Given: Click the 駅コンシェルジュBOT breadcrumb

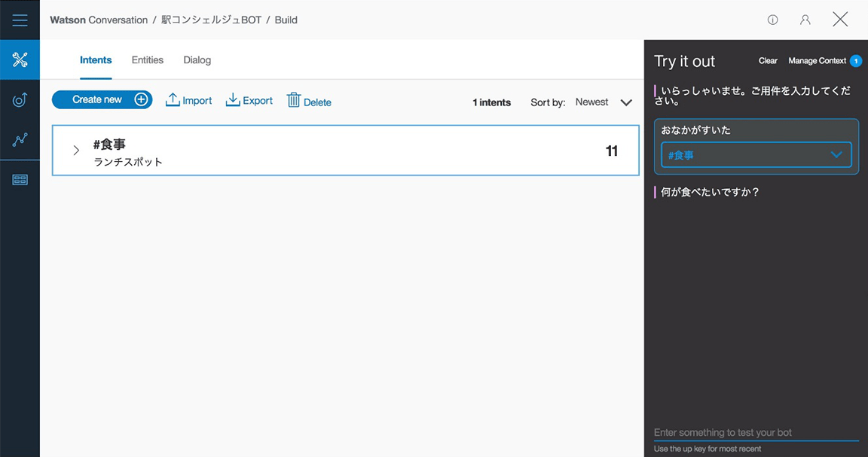Looking at the screenshot, I should (211, 20).
